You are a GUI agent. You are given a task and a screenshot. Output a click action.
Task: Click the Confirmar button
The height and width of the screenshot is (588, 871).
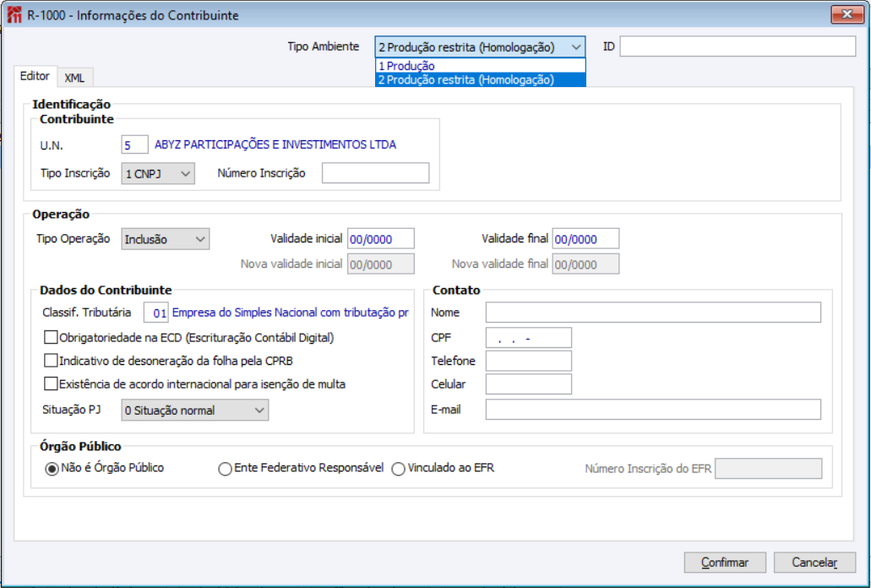pos(725,563)
